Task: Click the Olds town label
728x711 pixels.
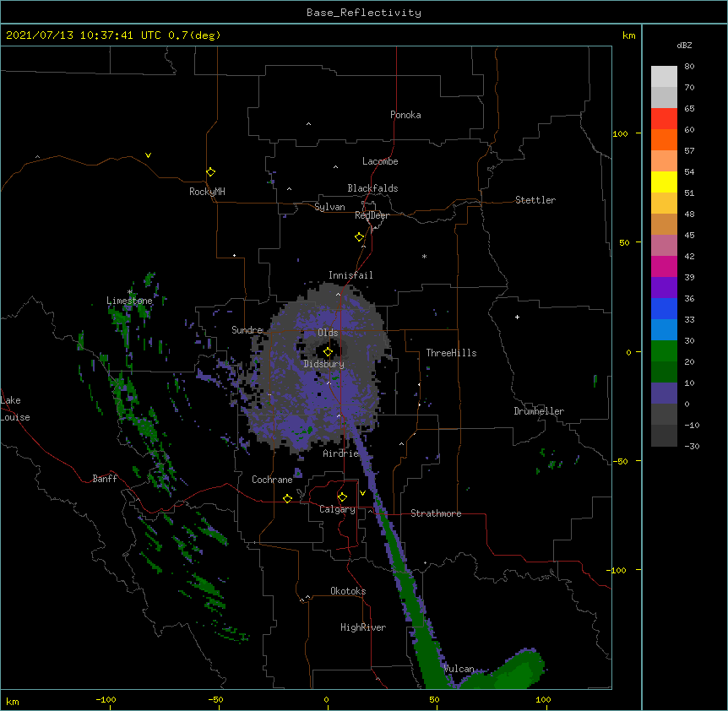Action: coord(328,333)
